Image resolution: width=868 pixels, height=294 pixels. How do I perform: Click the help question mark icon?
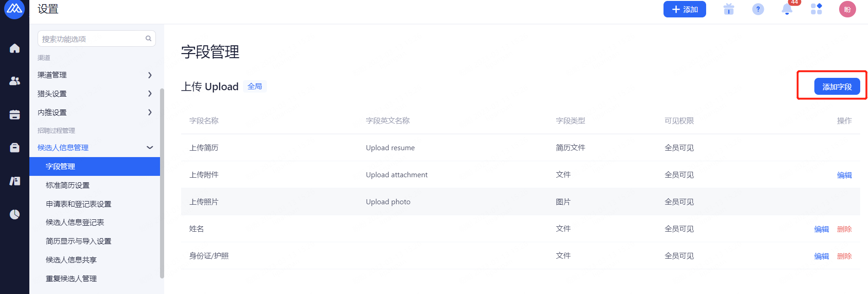click(x=758, y=9)
